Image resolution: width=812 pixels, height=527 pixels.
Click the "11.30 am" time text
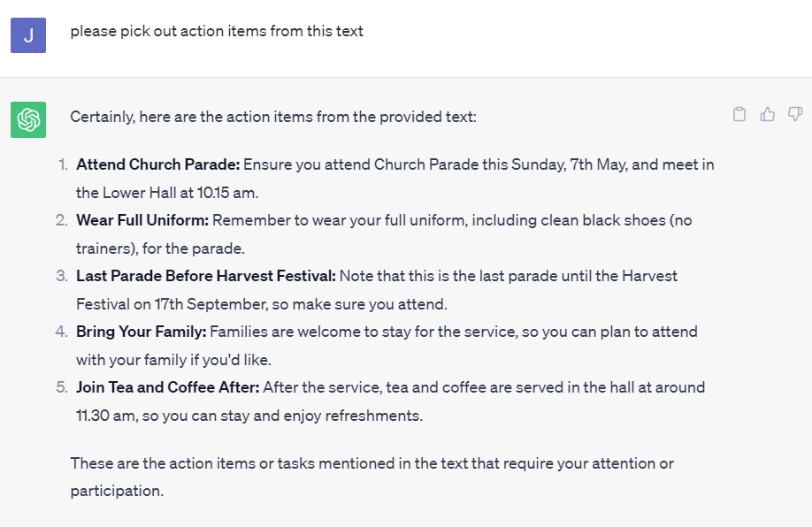(104, 416)
